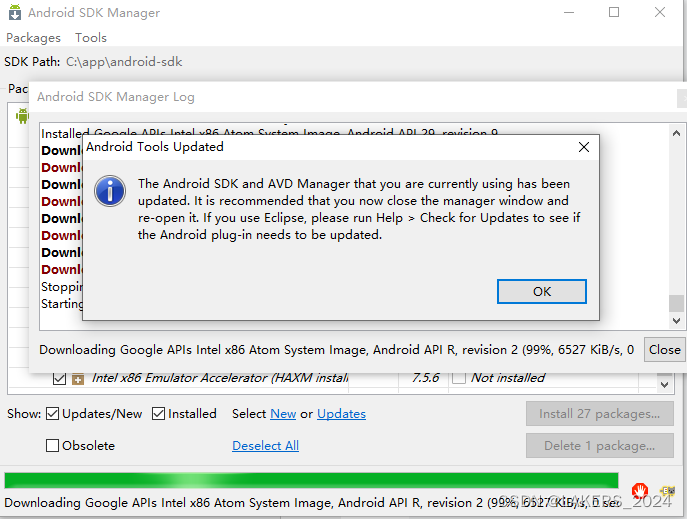Click the 7.5.6 revision cell
The height and width of the screenshot is (519, 687).
coord(425,378)
